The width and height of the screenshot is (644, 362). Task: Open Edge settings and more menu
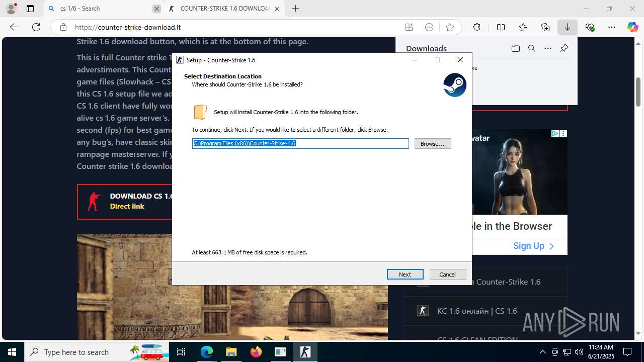[x=612, y=27]
